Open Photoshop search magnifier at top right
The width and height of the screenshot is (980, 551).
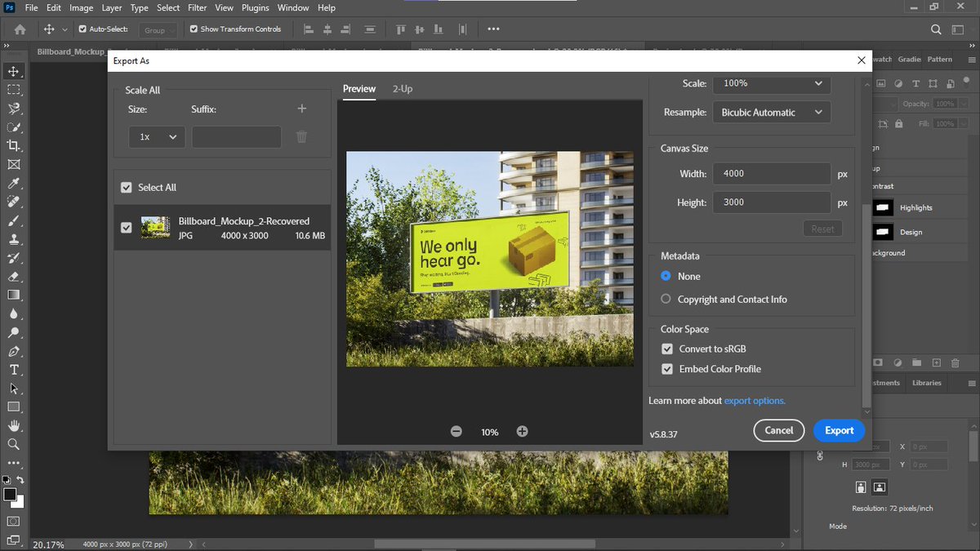(936, 29)
